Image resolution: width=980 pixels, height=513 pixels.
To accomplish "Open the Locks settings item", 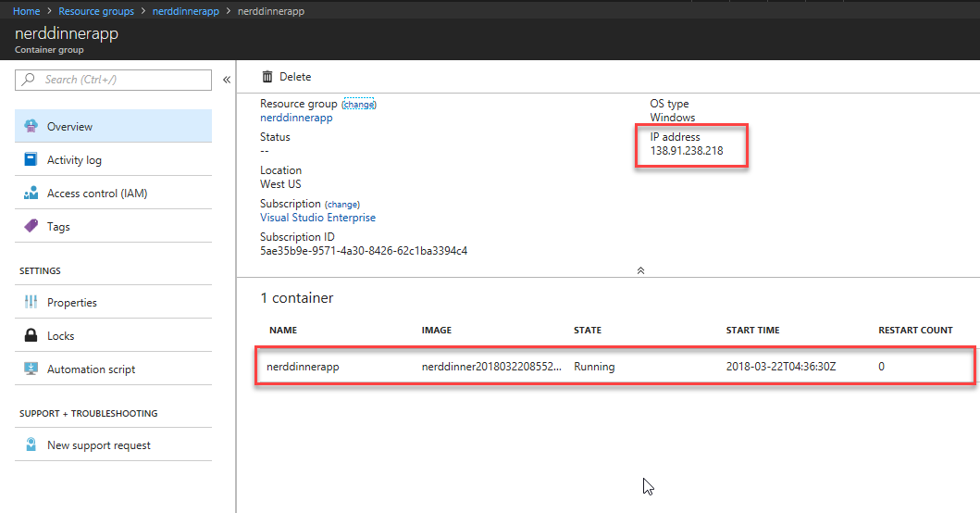I will [113, 335].
